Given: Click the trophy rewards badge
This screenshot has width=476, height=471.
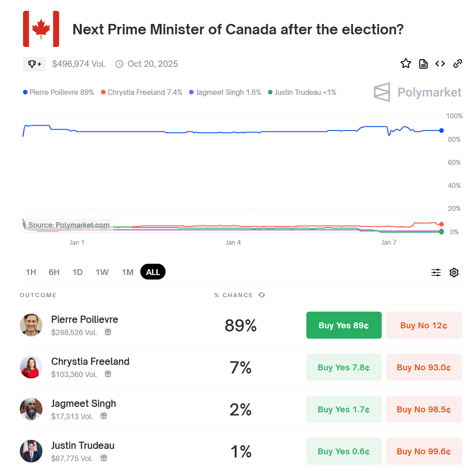Looking at the screenshot, I should click(34, 64).
